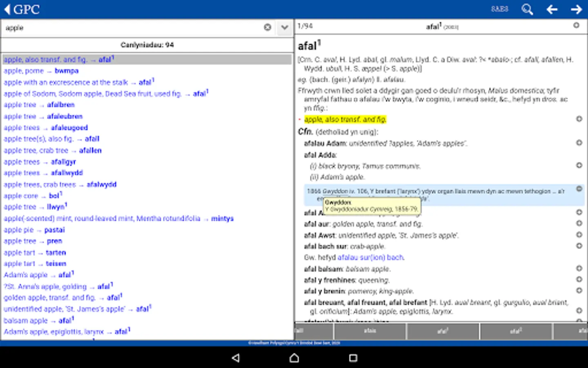
Task: Switch to the 'afais' bottom tab
Action: (370, 331)
